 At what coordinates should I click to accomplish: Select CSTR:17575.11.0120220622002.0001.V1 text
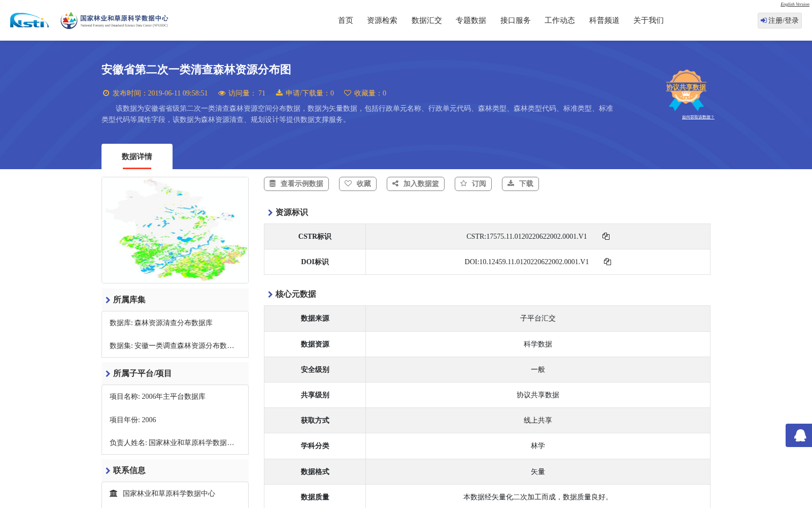[x=527, y=236]
